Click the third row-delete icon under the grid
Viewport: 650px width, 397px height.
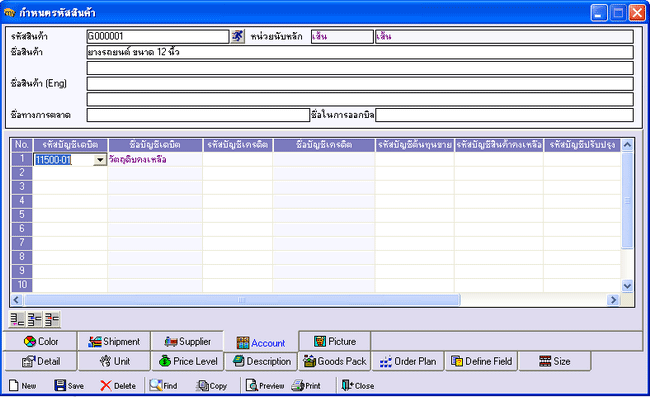click(x=52, y=320)
